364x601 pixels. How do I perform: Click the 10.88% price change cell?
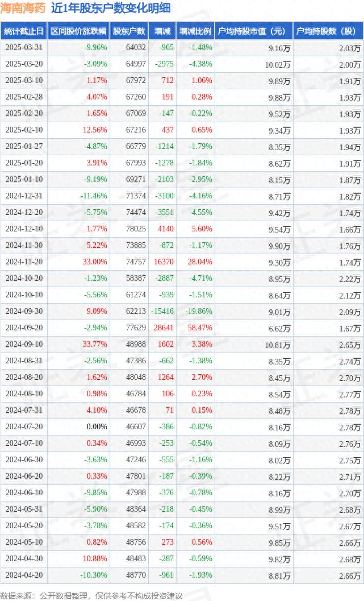pos(95,558)
